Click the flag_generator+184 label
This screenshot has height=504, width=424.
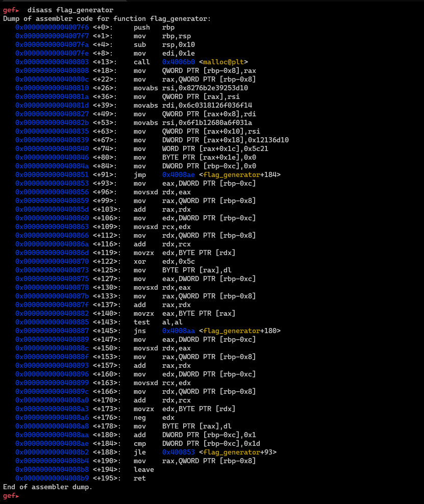239,175
